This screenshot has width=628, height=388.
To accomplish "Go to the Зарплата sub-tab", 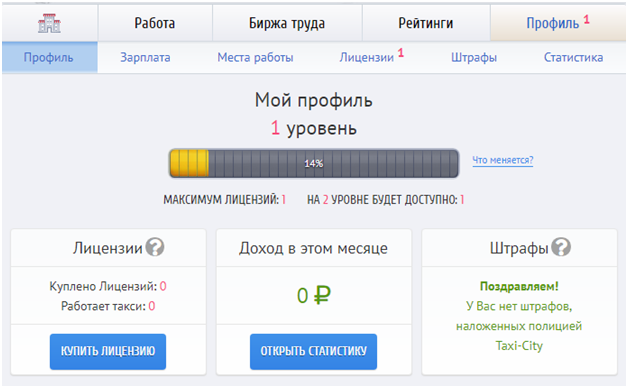I will [145, 57].
